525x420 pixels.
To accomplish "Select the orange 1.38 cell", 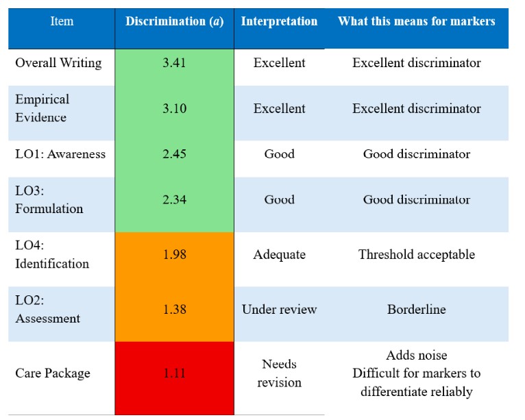I will pyautogui.click(x=175, y=314).
